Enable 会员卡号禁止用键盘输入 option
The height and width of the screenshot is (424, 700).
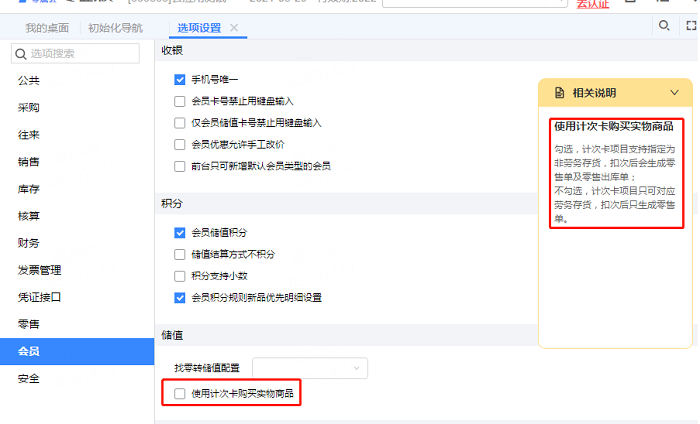180,101
